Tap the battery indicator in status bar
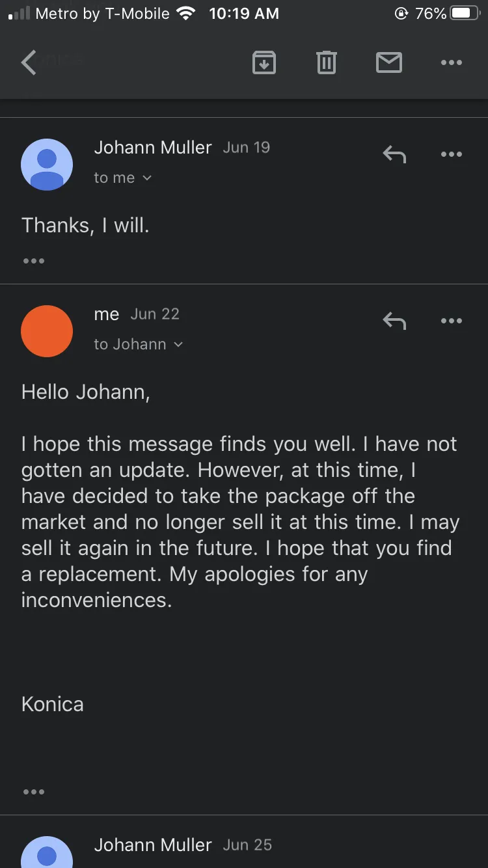This screenshot has width=488, height=868. 465,13
